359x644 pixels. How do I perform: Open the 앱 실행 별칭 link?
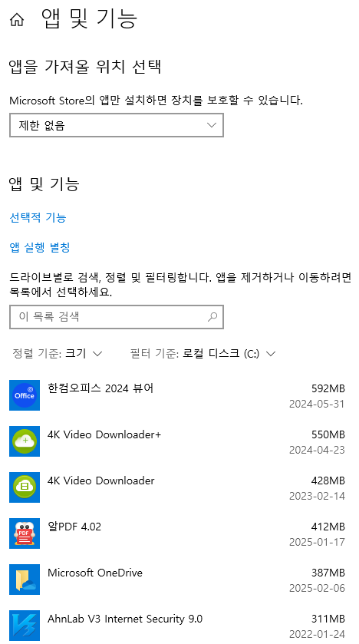[40, 248]
